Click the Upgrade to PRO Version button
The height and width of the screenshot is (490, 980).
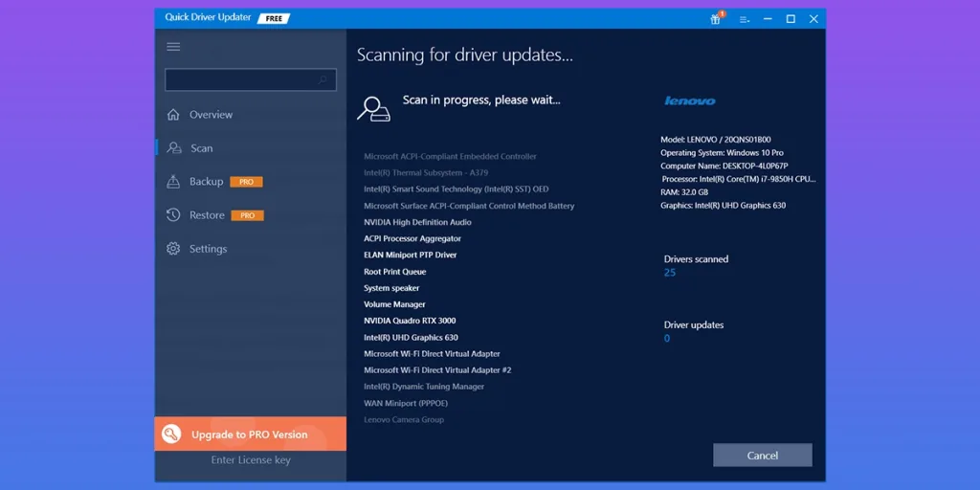point(250,434)
